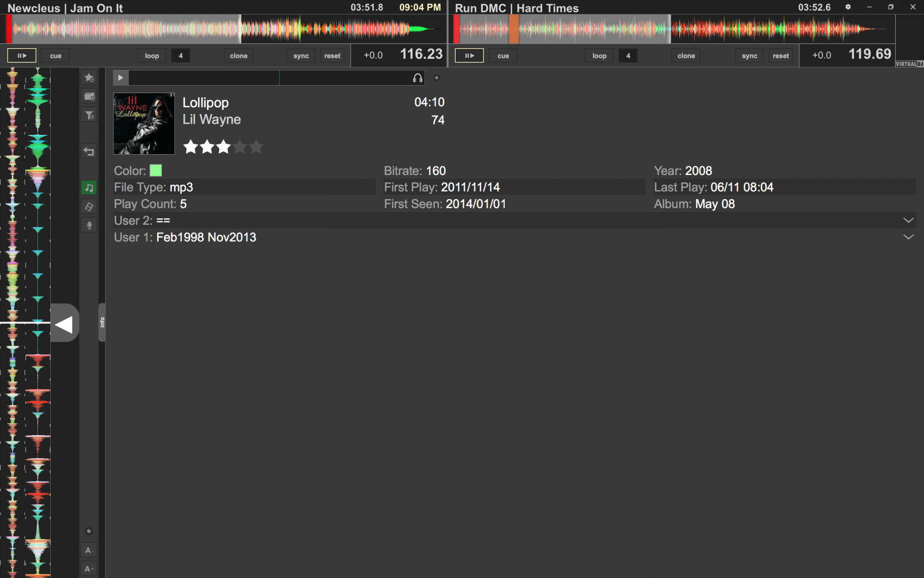Click the right deck BPM 119.69
Viewport: 924px width, 578px height.
tap(870, 54)
